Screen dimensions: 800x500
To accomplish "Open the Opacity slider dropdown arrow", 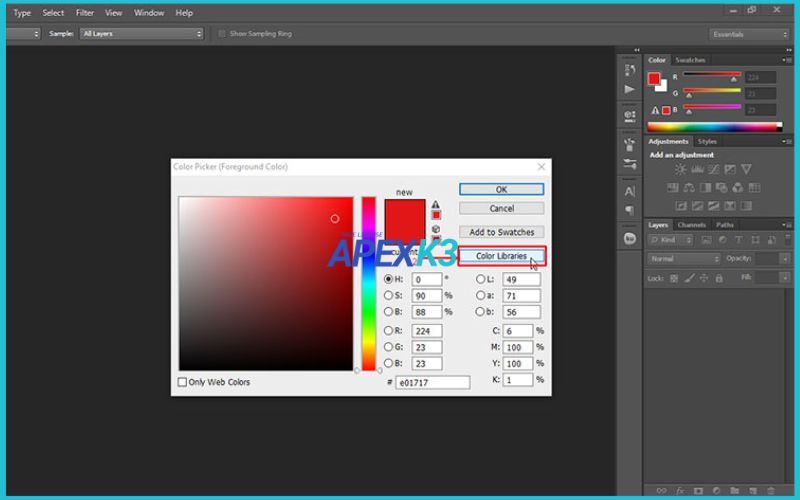I will [x=785, y=259].
